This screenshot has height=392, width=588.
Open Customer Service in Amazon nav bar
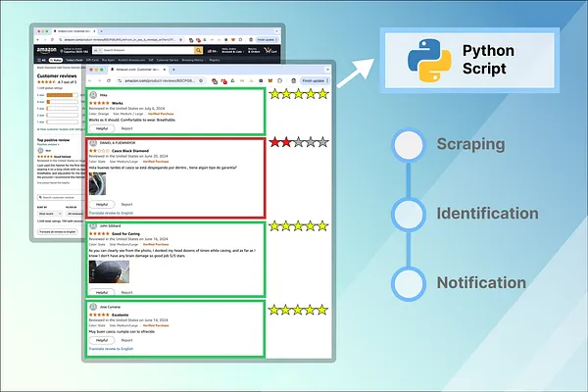[x=168, y=60]
